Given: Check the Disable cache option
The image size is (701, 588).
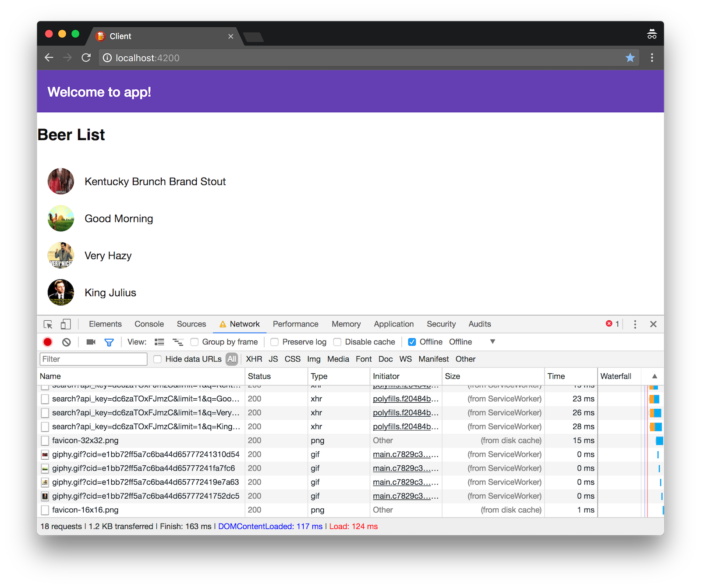Looking at the screenshot, I should point(337,342).
